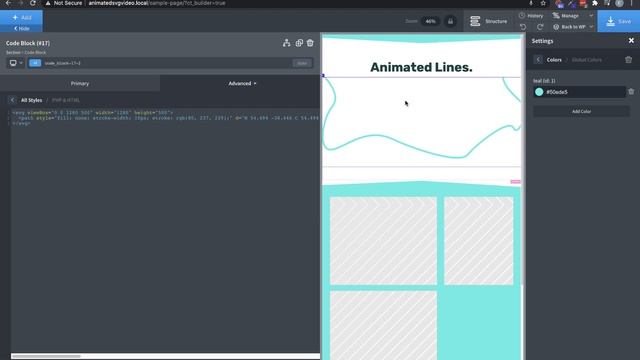Click the Global Colors breadcrumb
Image resolution: width=640 pixels, height=360 pixels.
[587, 60]
